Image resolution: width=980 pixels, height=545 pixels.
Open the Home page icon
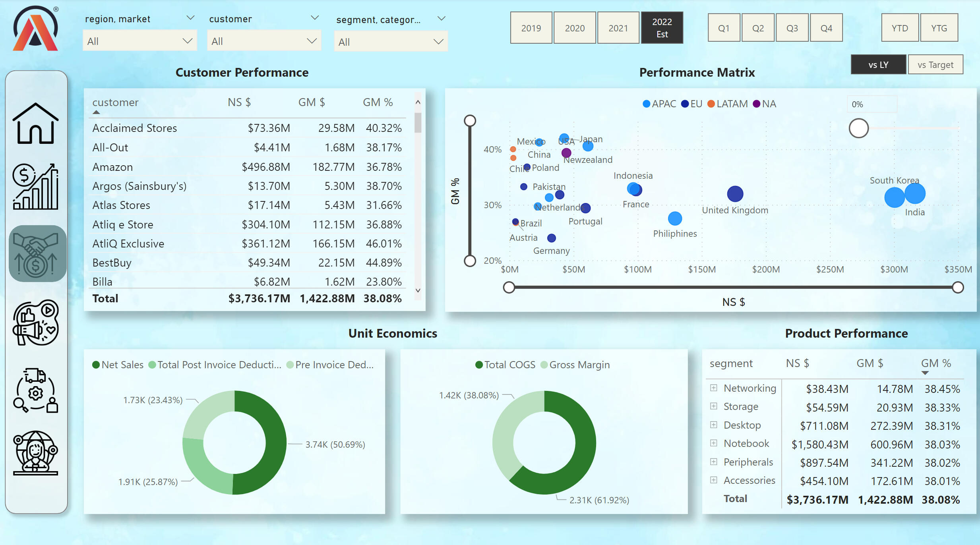click(x=35, y=124)
